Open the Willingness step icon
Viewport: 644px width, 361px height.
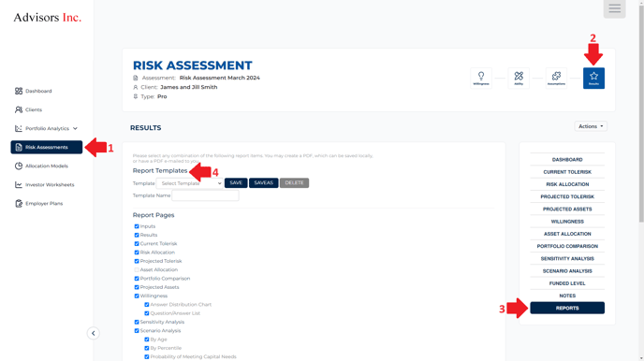[481, 78]
